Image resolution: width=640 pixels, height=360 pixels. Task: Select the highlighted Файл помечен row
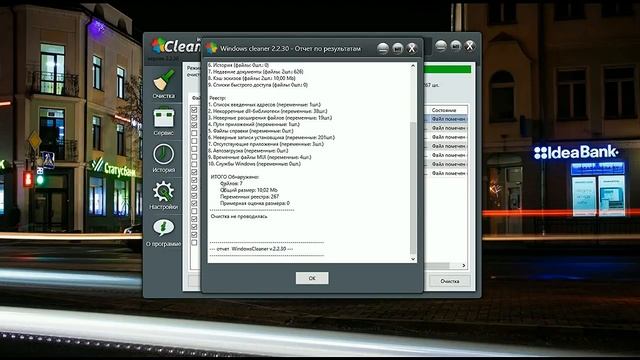pyautogui.click(x=446, y=119)
